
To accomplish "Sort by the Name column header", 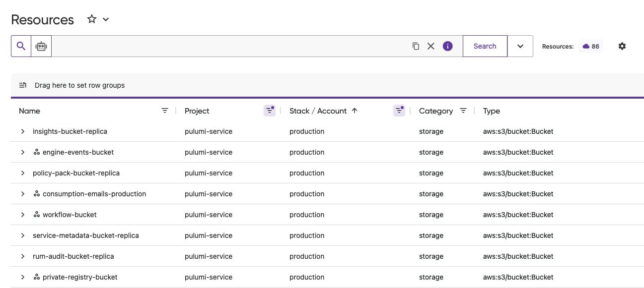I will click(29, 111).
